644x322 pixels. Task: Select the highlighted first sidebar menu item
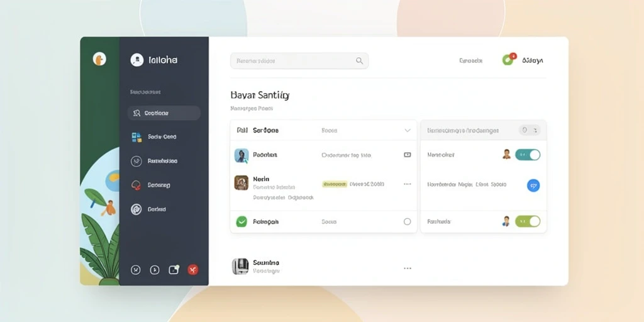pyautogui.click(x=164, y=113)
